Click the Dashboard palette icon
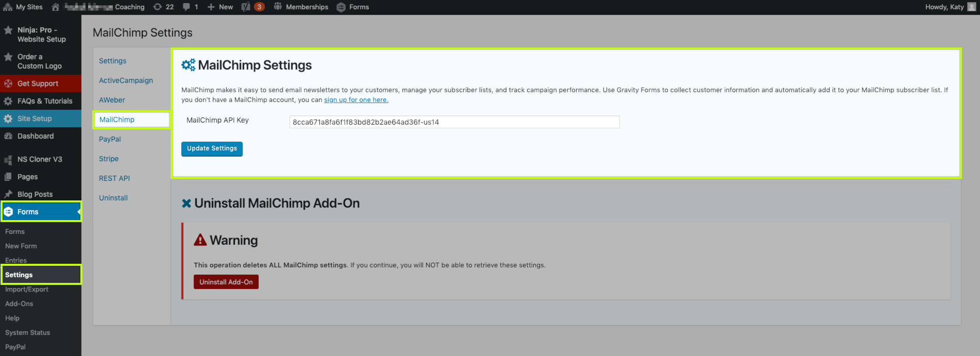 tap(8, 136)
